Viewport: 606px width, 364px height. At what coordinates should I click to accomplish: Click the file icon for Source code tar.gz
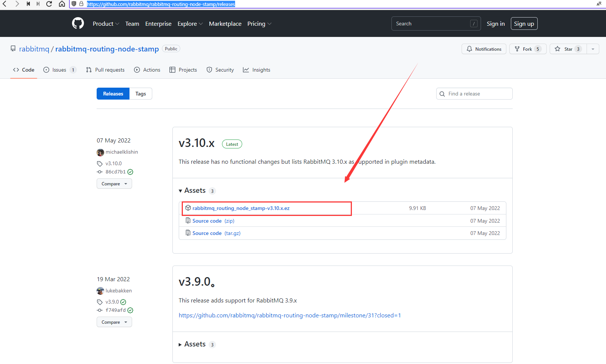click(188, 233)
